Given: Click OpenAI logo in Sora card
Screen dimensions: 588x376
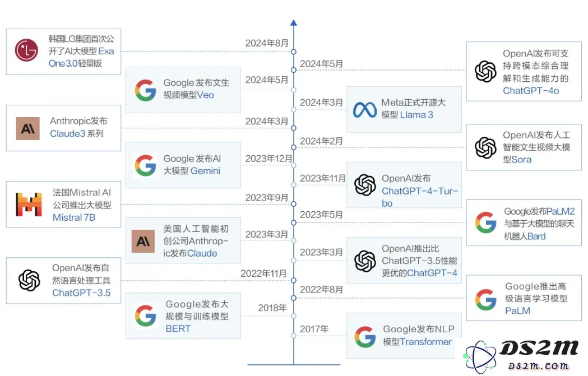Looking at the screenshot, I should pos(485,147).
